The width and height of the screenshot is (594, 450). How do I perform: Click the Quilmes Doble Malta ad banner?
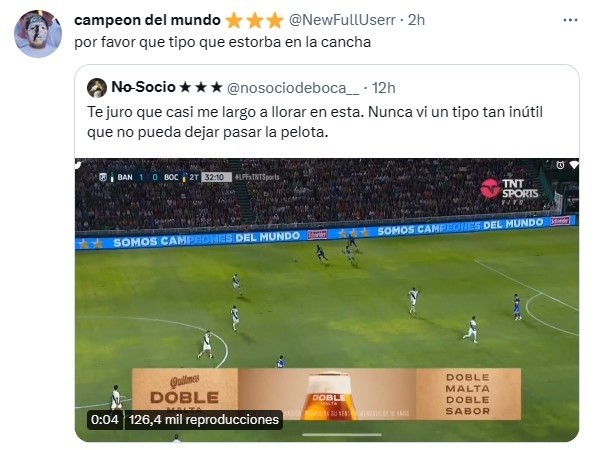click(326, 394)
